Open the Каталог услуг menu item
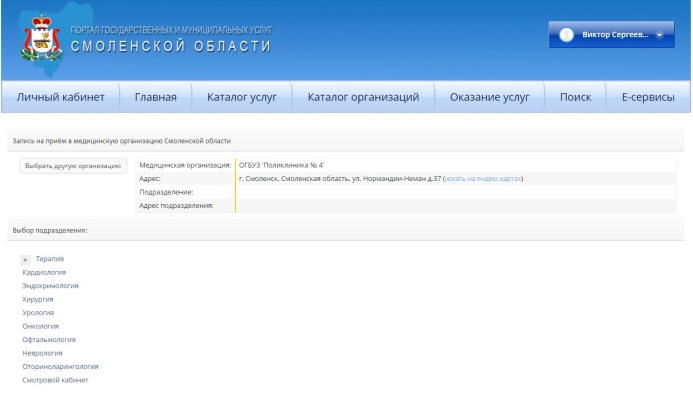This screenshot has height=397, width=693. pos(242,97)
